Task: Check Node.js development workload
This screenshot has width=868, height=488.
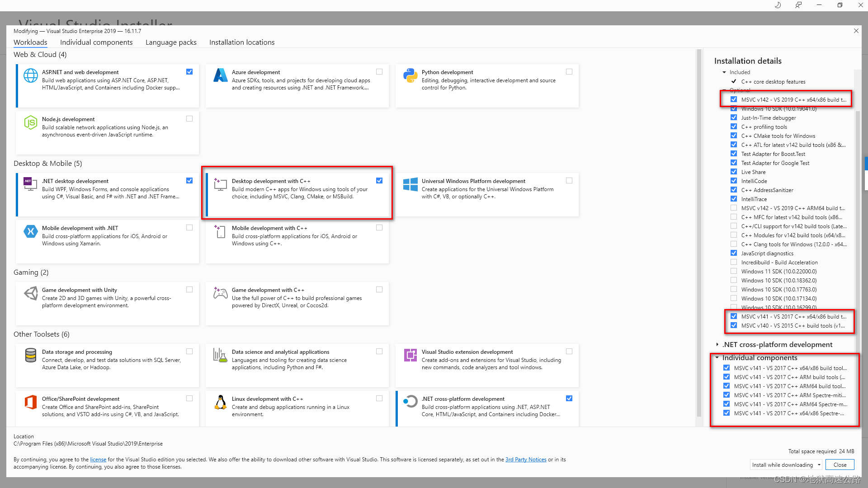Action: (x=189, y=118)
